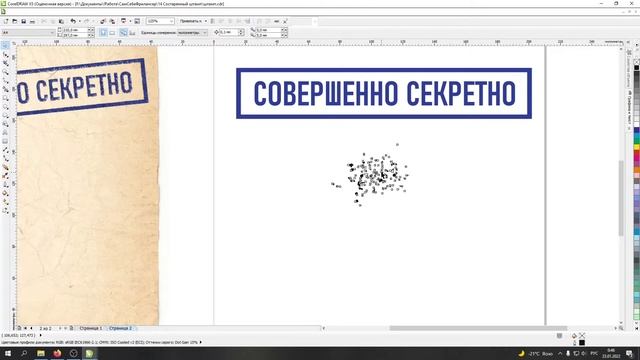This screenshot has height=360, width=640.
Task: Expand the Redo history dropdown arrow
Action: 93,21
